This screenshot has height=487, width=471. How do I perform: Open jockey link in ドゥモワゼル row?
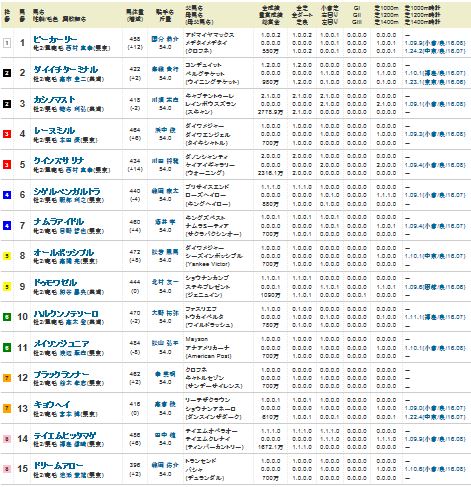coord(165,282)
